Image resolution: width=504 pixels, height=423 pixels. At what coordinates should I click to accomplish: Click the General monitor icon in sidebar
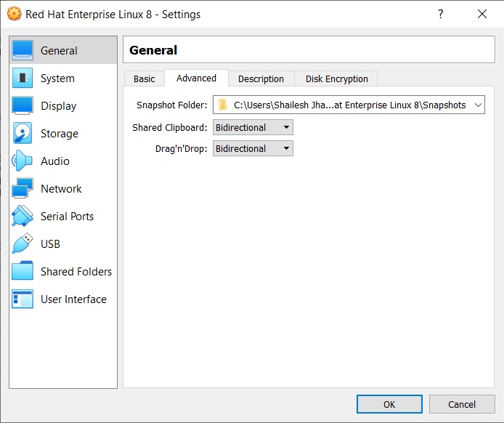[23, 50]
